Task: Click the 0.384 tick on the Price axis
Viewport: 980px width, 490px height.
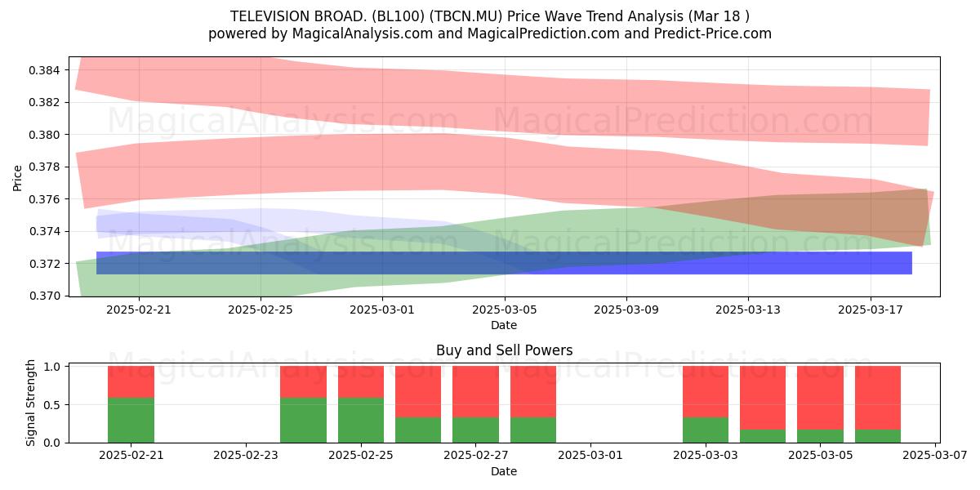Action: 46,70
